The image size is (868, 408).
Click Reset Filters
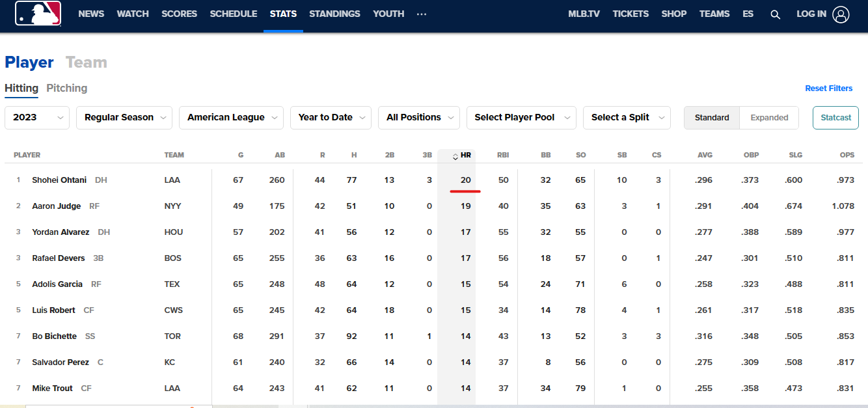pos(828,88)
